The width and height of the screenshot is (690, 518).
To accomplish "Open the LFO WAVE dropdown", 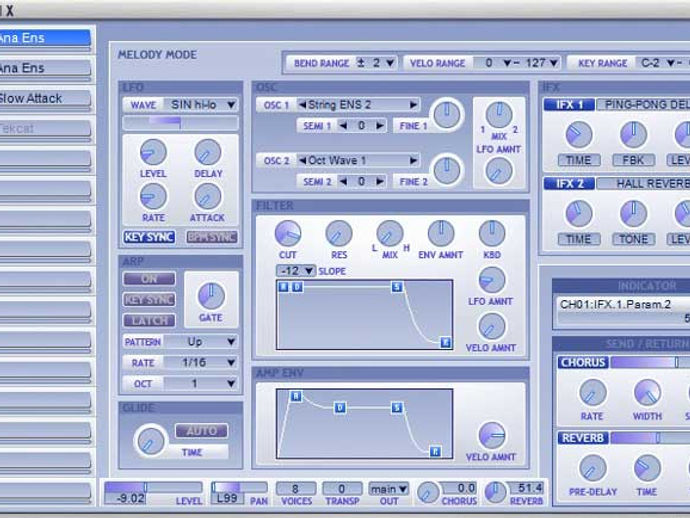I will 201,105.
